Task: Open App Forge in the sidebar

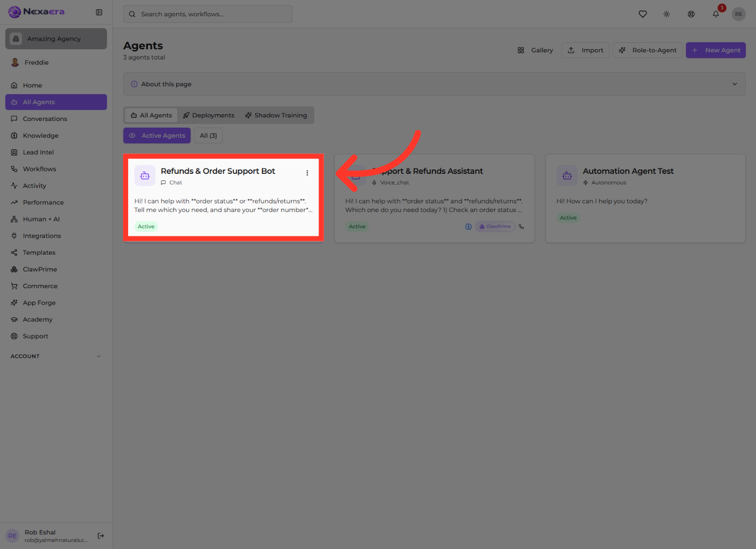Action: pos(56,303)
